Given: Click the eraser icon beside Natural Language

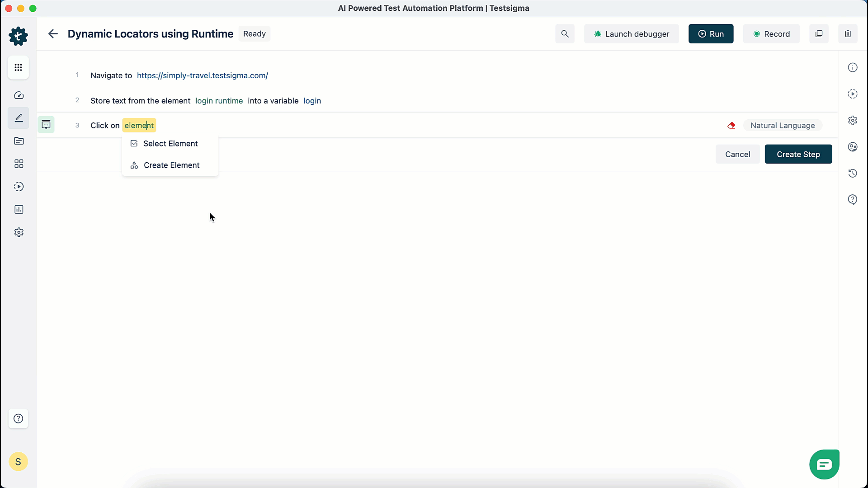Looking at the screenshot, I should point(731,125).
